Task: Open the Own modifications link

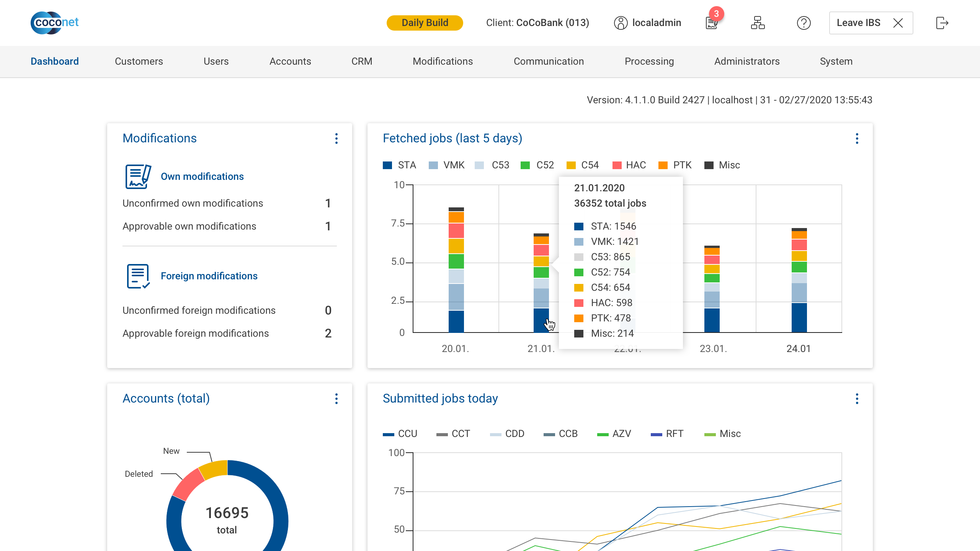Action: 202,176
